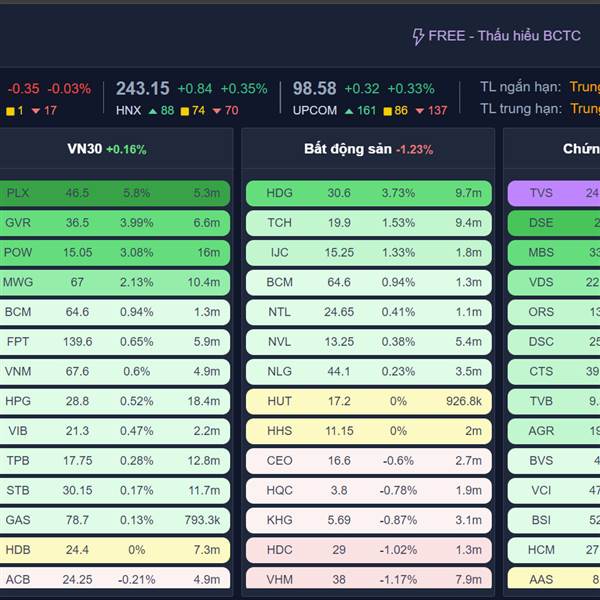This screenshot has height=600, width=600.
Task: Click the lightning bolt icon beside FREE
Action: tap(418, 37)
